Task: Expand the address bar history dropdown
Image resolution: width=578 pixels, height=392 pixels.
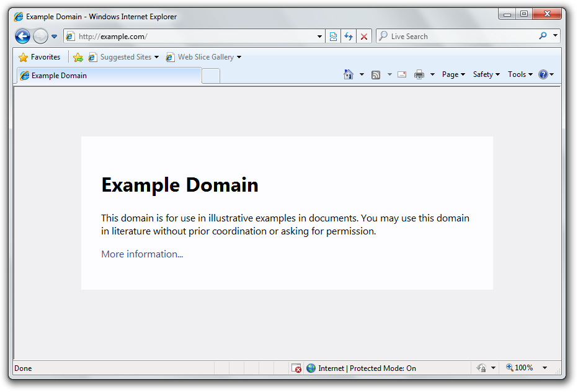Action: 320,37
